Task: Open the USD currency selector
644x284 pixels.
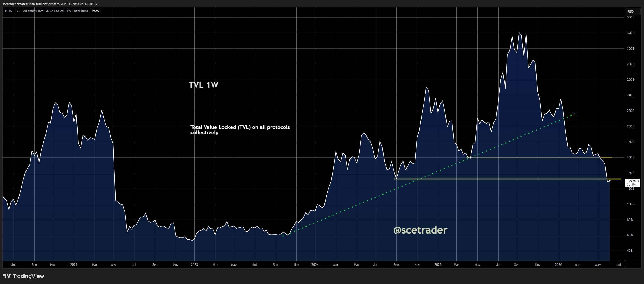Action: pos(633,11)
